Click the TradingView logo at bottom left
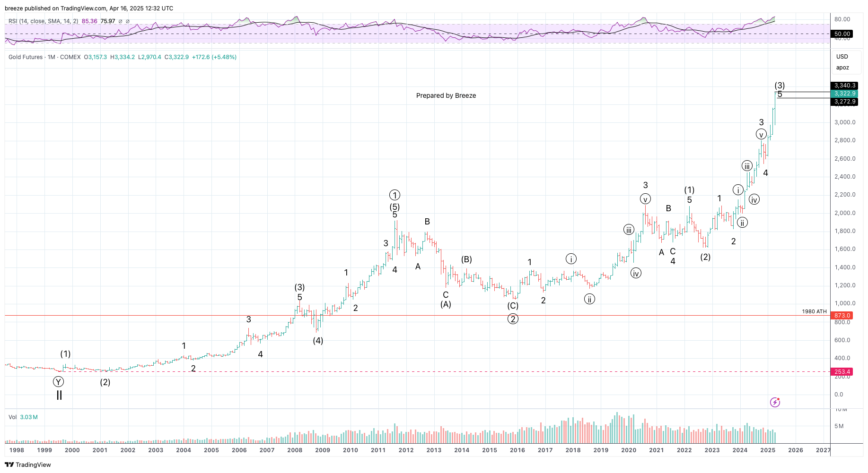Image resolution: width=868 pixels, height=473 pixels. [x=28, y=464]
